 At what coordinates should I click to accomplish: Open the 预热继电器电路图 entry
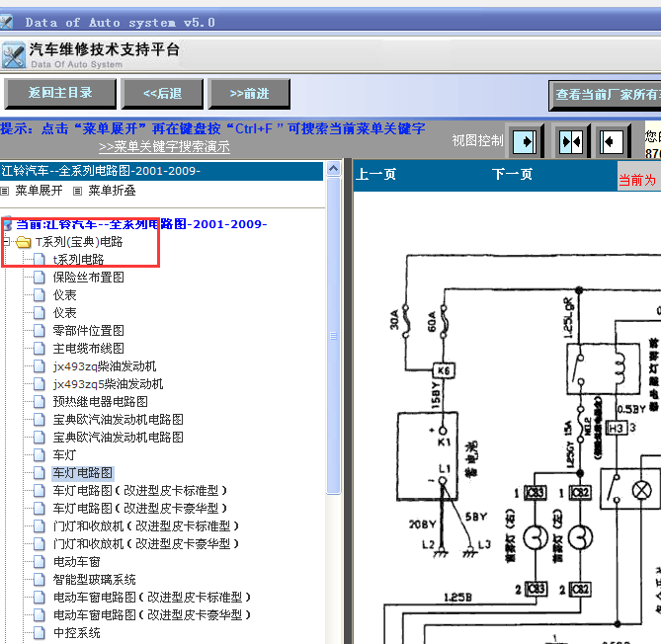[101, 402]
